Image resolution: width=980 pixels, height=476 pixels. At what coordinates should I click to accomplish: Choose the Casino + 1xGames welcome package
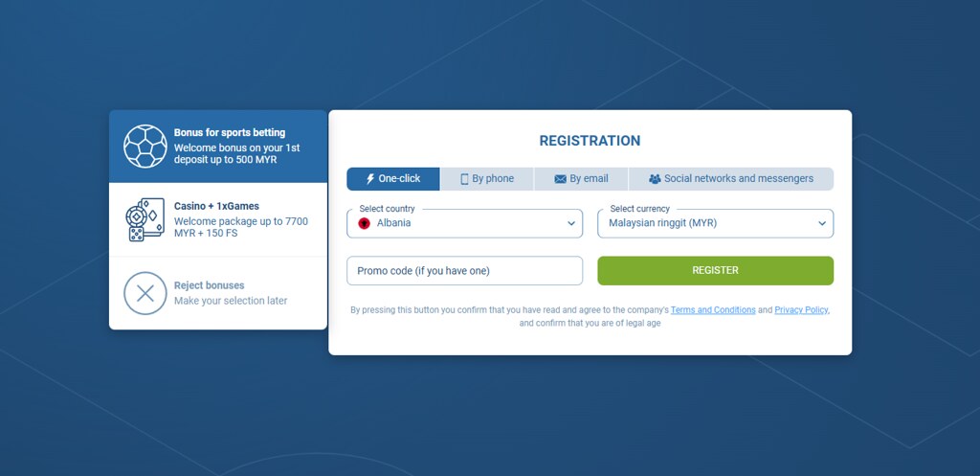tap(218, 219)
